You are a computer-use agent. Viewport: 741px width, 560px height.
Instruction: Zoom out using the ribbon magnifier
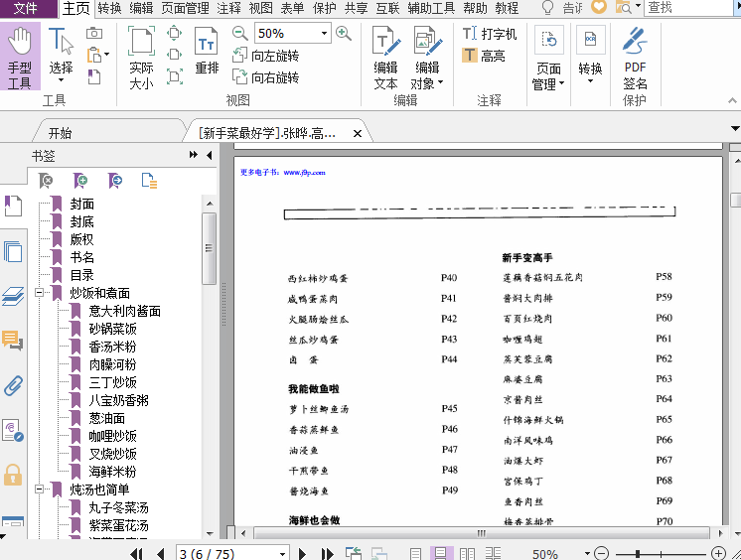pyautogui.click(x=240, y=33)
